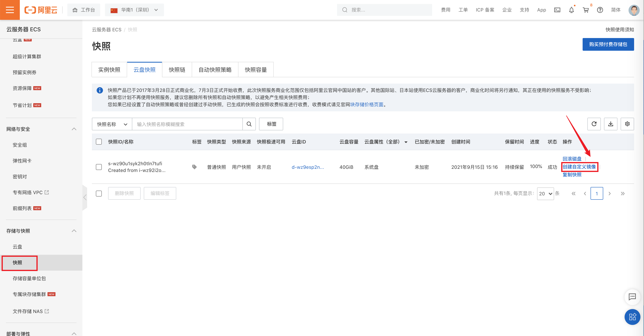
Task: Tick the bottom bulk-select checkbox
Action: tap(99, 193)
